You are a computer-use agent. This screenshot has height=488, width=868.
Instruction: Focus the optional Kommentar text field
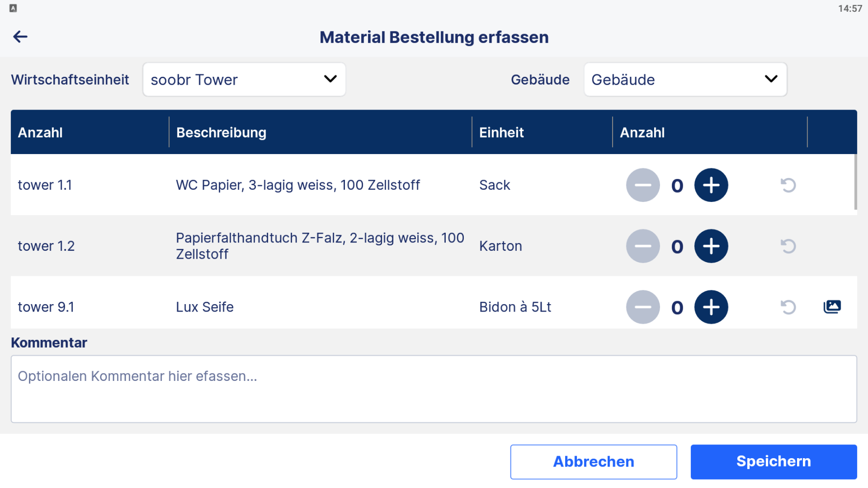click(434, 389)
